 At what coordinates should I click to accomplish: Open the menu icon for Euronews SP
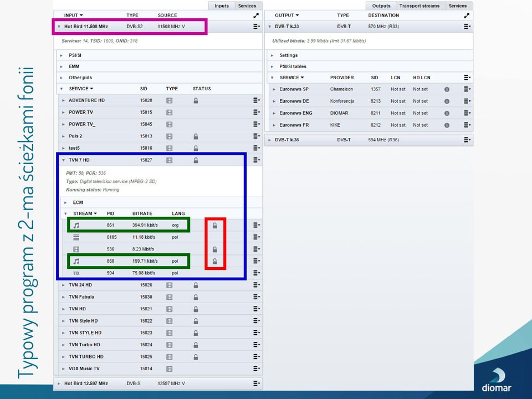(467, 89)
